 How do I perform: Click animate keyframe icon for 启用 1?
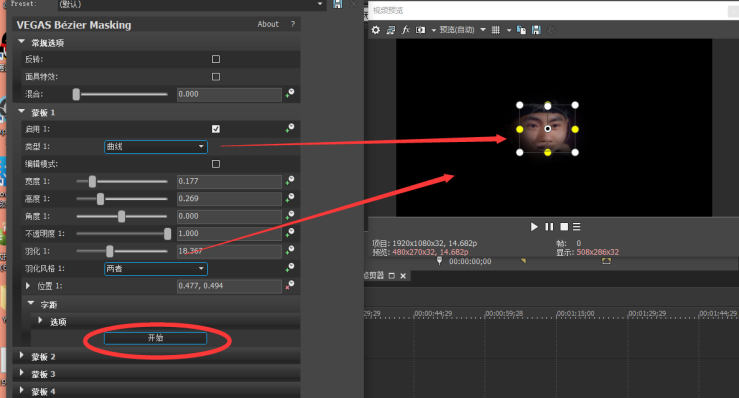(290, 128)
